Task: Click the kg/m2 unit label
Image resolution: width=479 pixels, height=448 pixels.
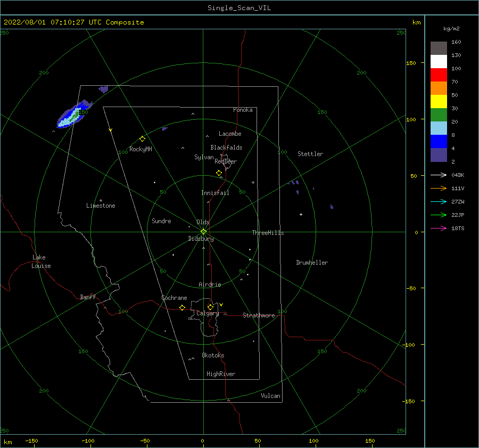Action: pos(451,29)
